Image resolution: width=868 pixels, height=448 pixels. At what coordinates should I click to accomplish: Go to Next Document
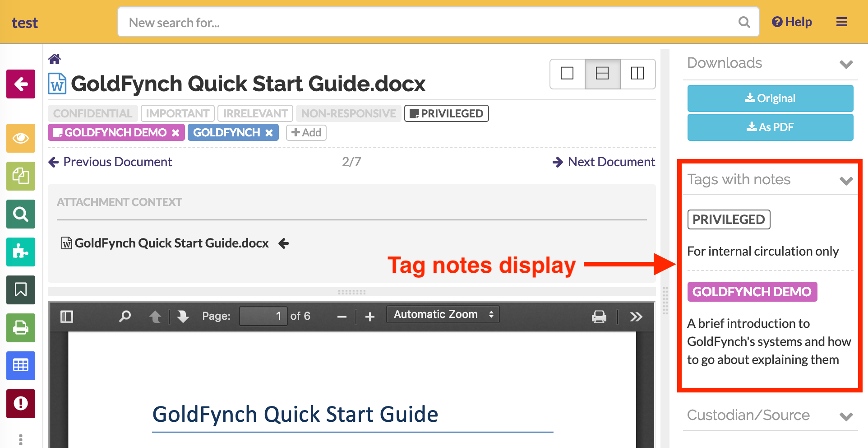click(604, 162)
